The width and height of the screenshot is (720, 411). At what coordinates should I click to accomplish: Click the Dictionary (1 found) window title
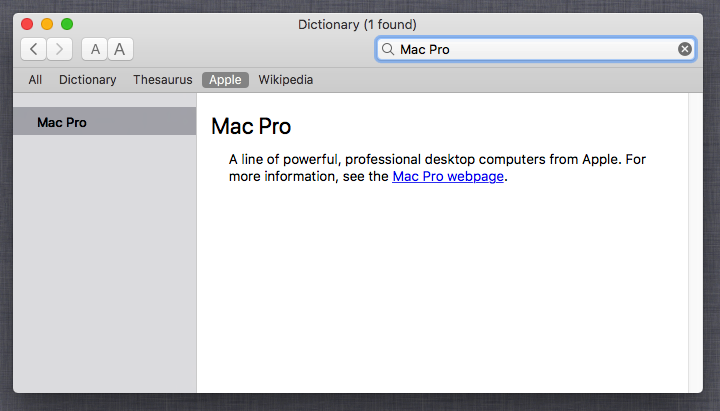tap(357, 24)
